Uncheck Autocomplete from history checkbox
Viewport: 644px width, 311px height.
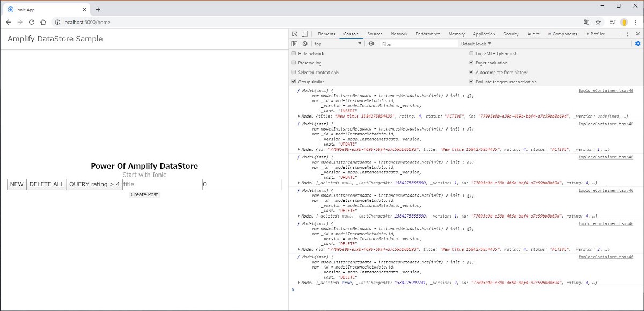[471, 73]
